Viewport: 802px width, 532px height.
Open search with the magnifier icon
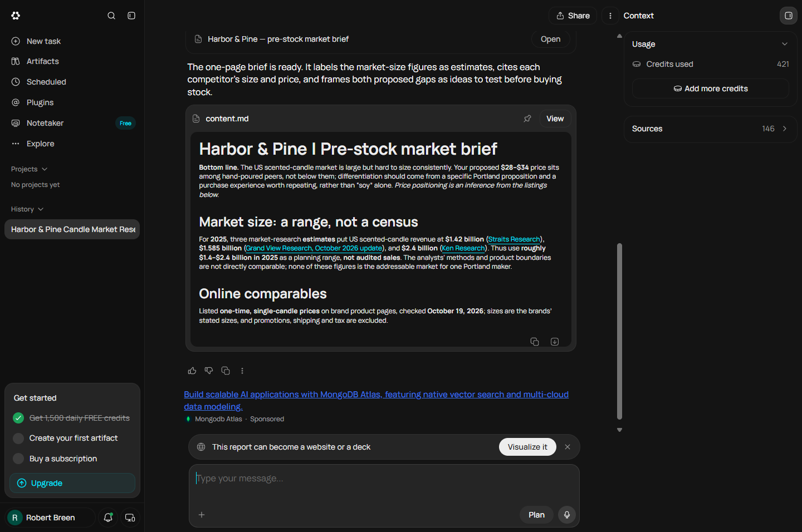(111, 16)
